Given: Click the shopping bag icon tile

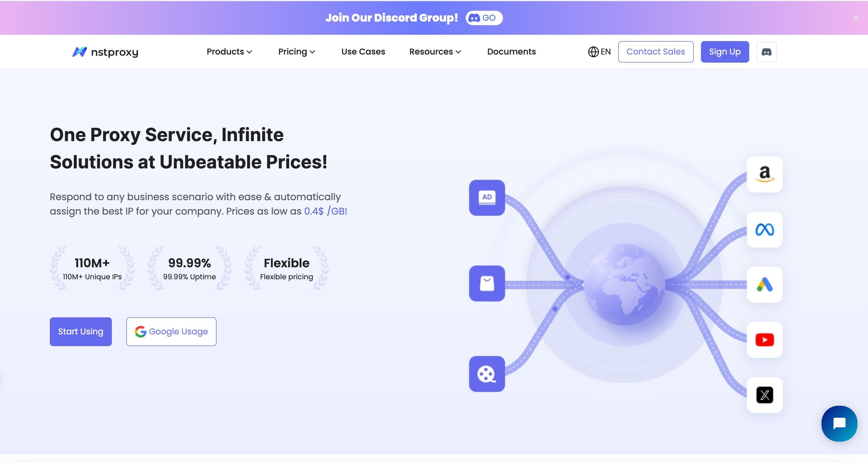Looking at the screenshot, I should [x=487, y=283].
